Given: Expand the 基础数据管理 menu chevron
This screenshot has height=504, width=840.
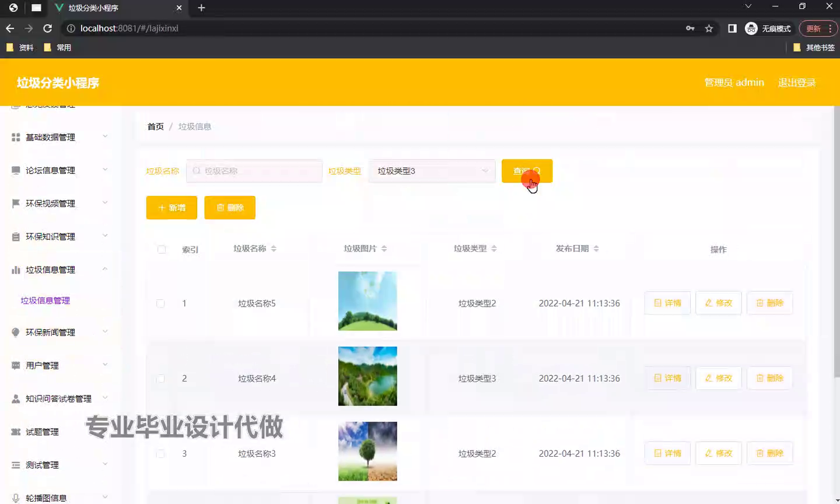Looking at the screenshot, I should (x=105, y=136).
